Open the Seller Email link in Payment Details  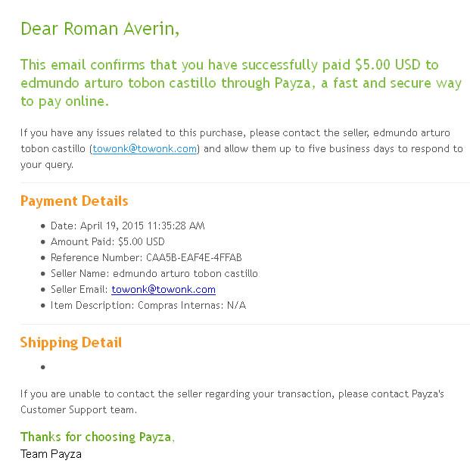pos(163,290)
